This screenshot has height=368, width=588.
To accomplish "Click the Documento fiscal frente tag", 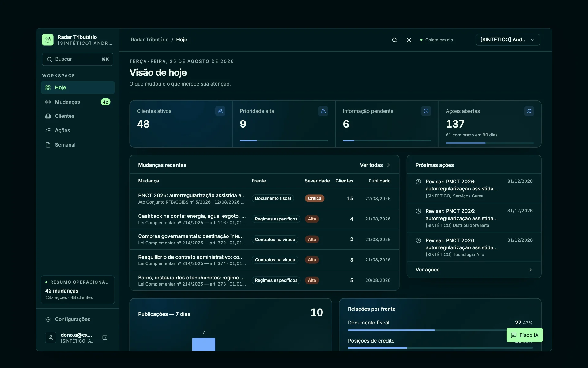I will coord(273,198).
